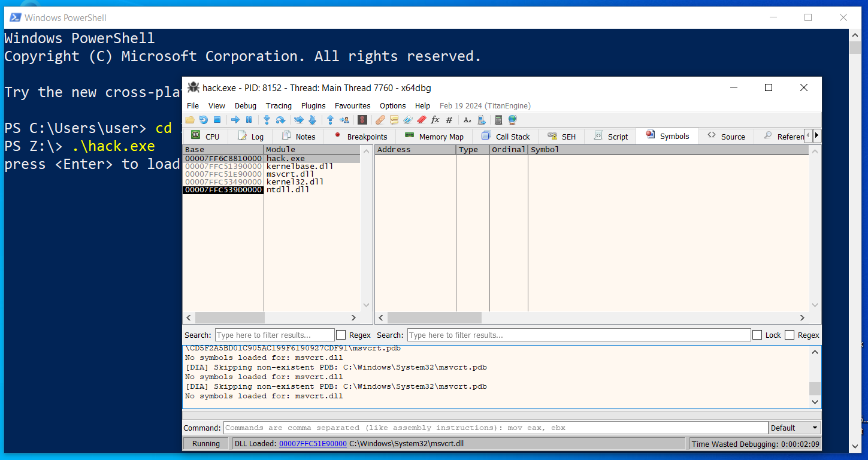Open the Variables hash icon
The width and height of the screenshot is (868, 460).
click(449, 120)
